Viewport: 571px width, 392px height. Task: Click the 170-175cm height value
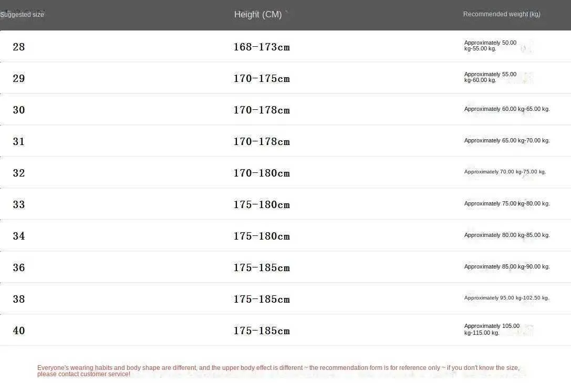262,78
